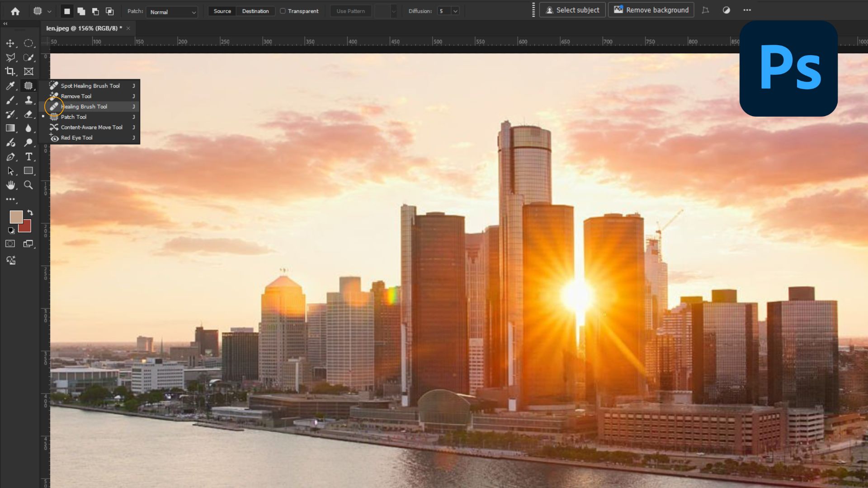868x488 pixels.
Task: Choose Add to selection mode
Action: [81, 11]
